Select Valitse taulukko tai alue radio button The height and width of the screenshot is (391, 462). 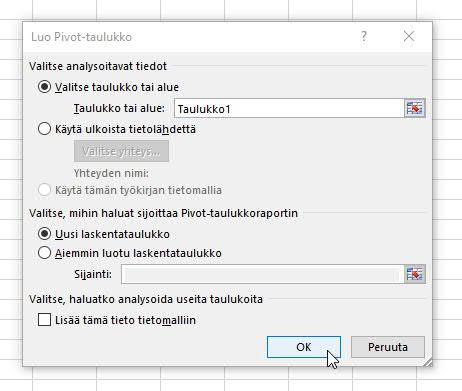(x=44, y=87)
